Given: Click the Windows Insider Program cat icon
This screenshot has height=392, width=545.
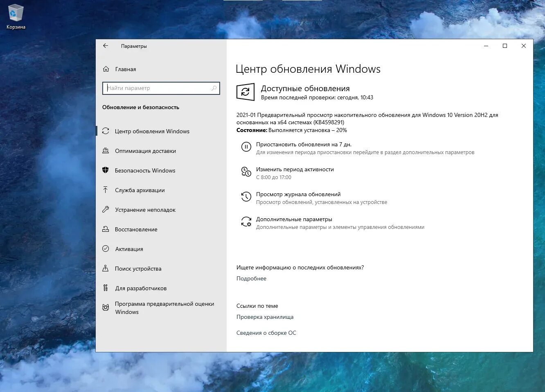Looking at the screenshot, I should 106,308.
